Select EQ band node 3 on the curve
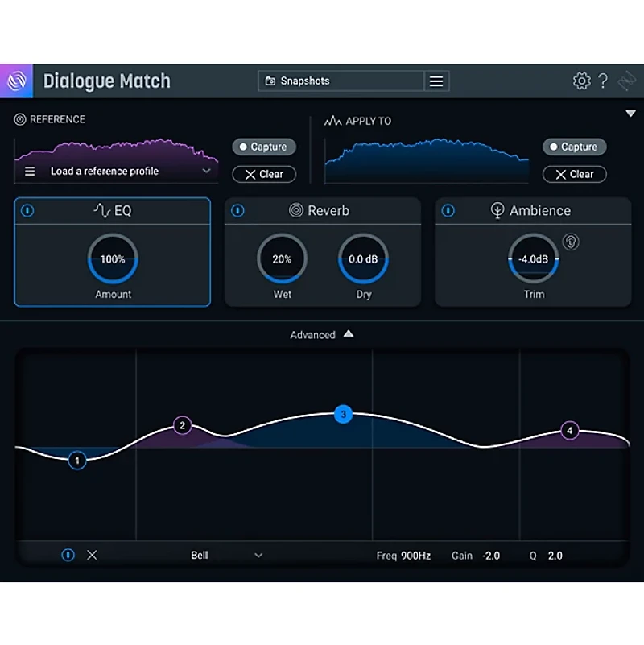Screen dimensions: 644x645 click(x=343, y=415)
